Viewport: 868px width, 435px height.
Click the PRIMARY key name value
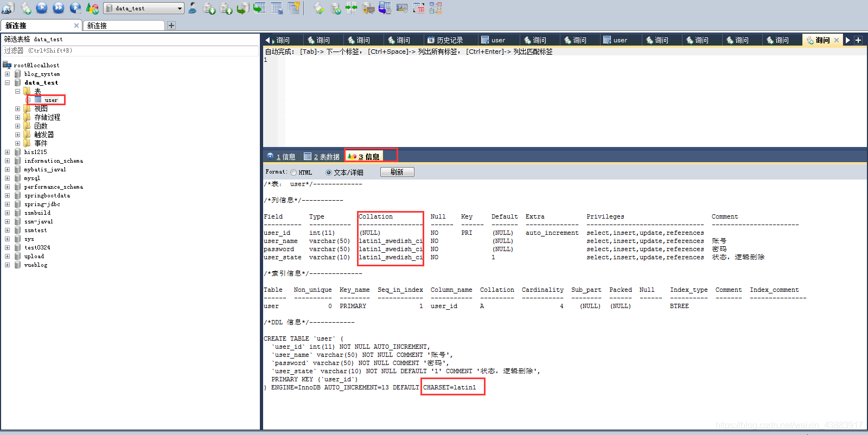coord(353,306)
